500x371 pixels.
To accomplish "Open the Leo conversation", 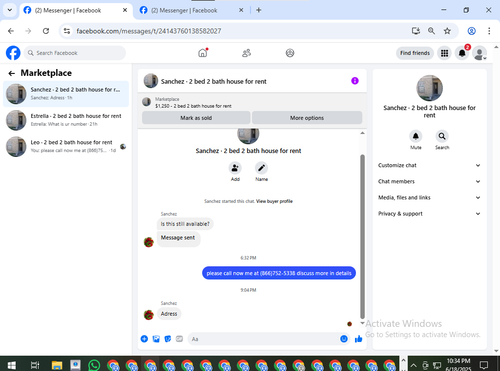I will (66, 146).
